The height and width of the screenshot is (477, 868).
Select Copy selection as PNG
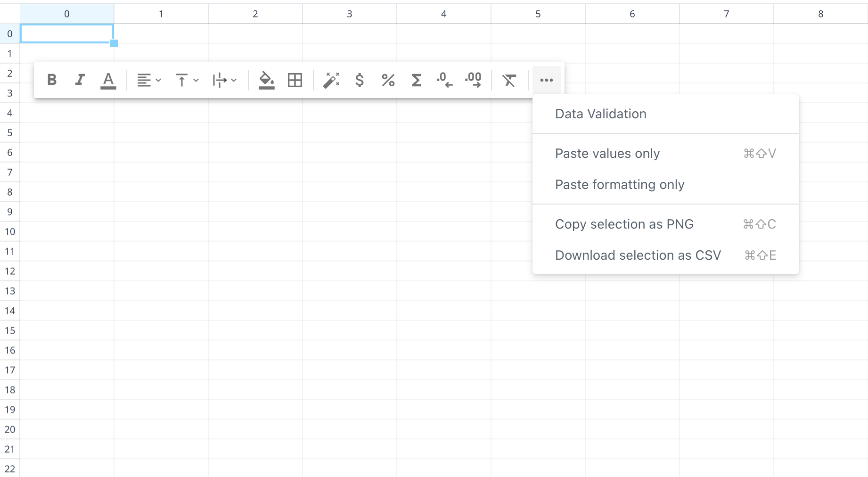624,224
